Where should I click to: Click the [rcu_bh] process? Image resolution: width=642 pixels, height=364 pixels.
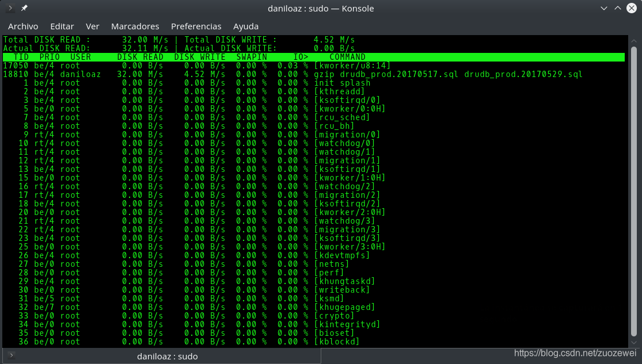point(334,126)
